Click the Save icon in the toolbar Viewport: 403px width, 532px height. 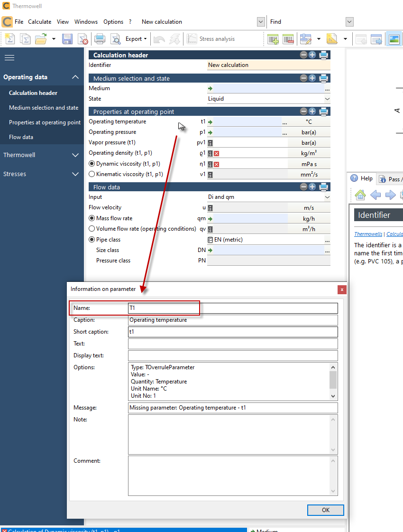click(x=67, y=39)
